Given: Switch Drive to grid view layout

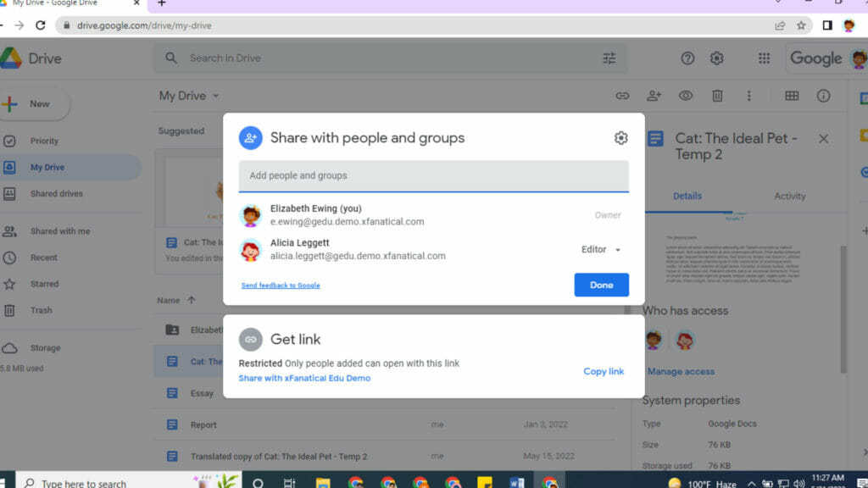Looking at the screenshot, I should [792, 96].
